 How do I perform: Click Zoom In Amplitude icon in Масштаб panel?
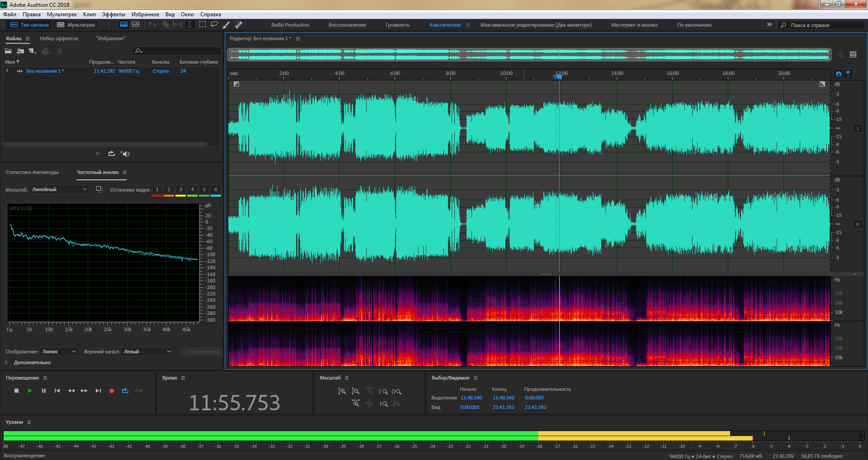[x=342, y=391]
